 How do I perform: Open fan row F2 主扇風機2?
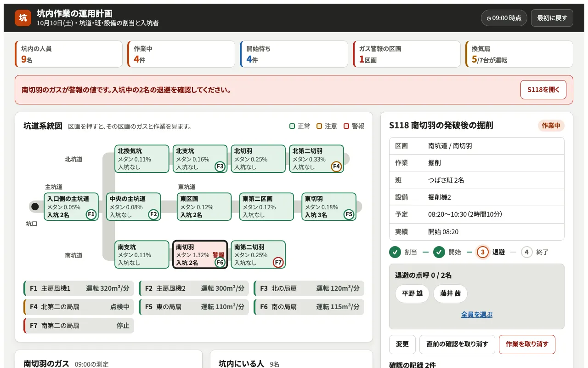[x=194, y=288]
